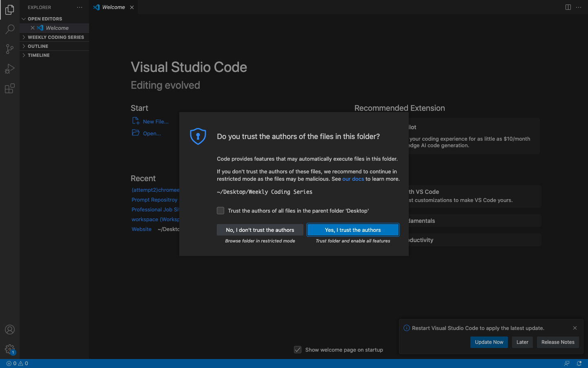Click errors and warnings status bar indicator
The height and width of the screenshot is (368, 588).
[x=17, y=364]
